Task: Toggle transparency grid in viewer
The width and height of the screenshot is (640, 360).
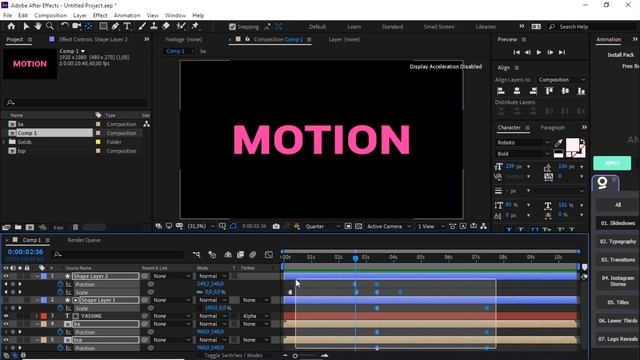Action: point(358,226)
